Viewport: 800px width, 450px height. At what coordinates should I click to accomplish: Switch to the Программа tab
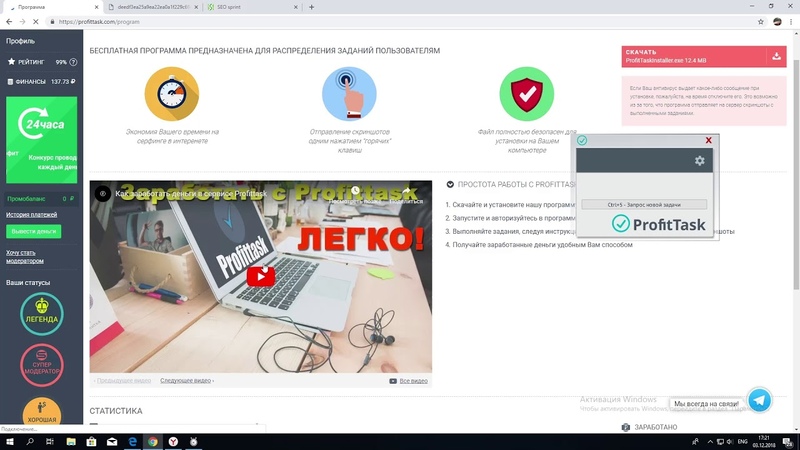pos(51,7)
